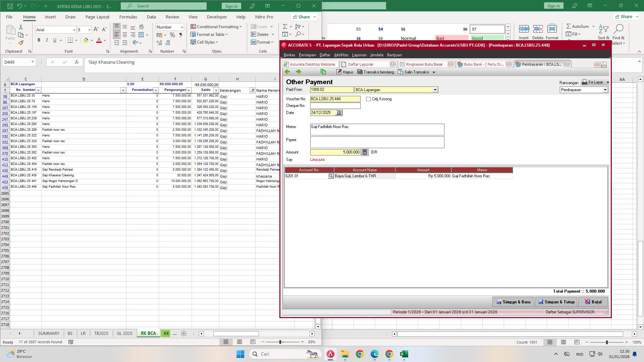
Task: Click the Amount calculator icon
Action: [x=365, y=153]
